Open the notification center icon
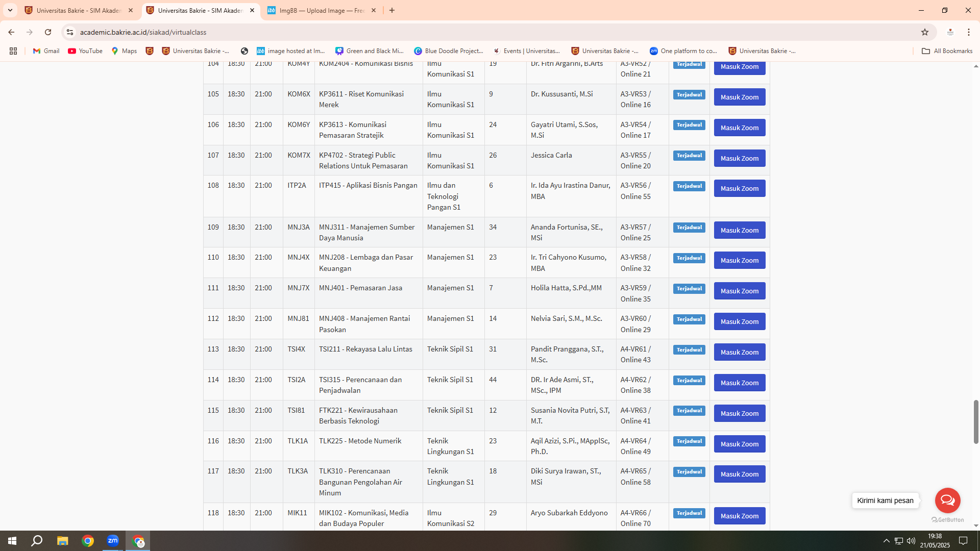The height and width of the screenshot is (551, 980). click(x=963, y=541)
